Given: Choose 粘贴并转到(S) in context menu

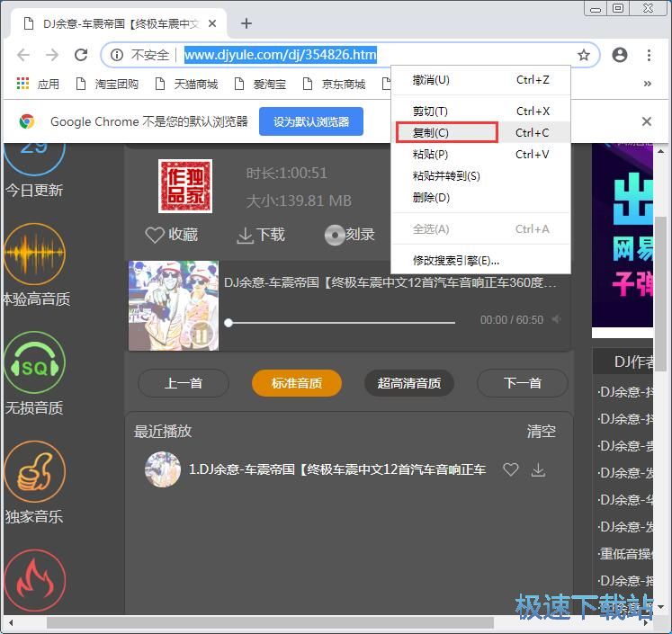Looking at the screenshot, I should pos(446,176).
